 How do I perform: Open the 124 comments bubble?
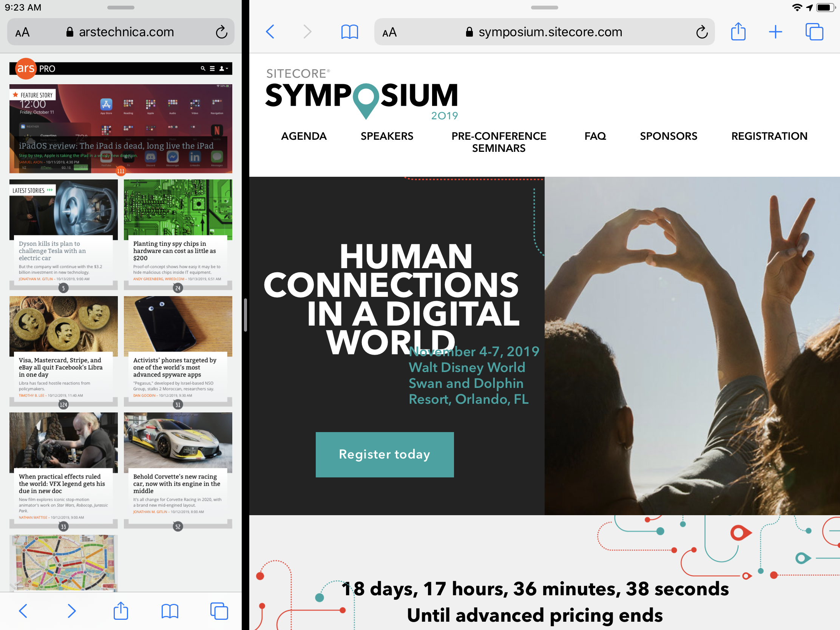(63, 405)
